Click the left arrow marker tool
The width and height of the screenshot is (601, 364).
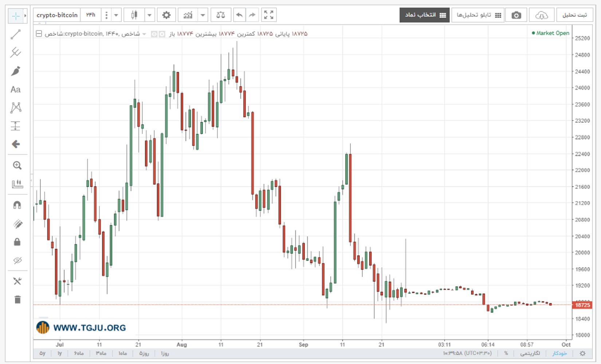16,144
